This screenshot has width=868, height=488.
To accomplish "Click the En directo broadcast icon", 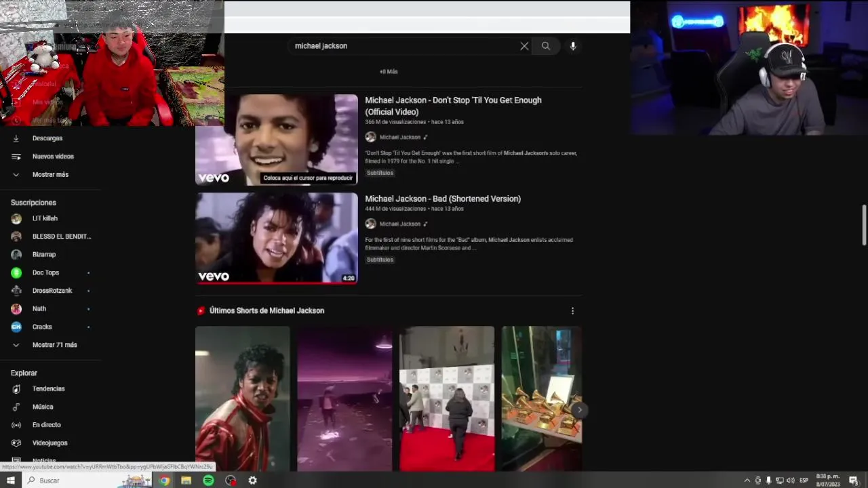I will [x=16, y=425].
